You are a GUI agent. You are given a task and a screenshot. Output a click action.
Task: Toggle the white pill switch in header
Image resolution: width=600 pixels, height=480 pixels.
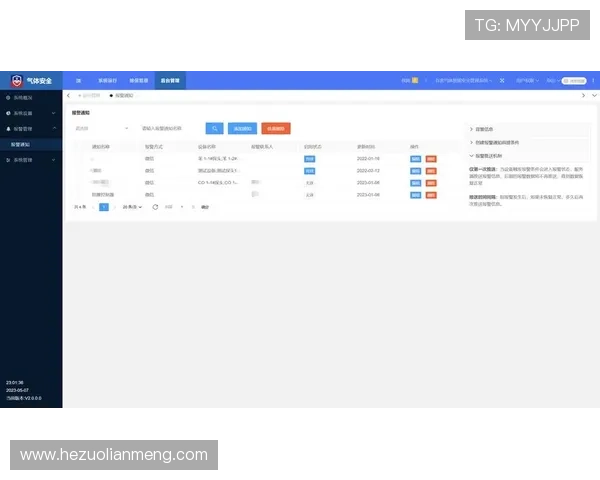573,80
